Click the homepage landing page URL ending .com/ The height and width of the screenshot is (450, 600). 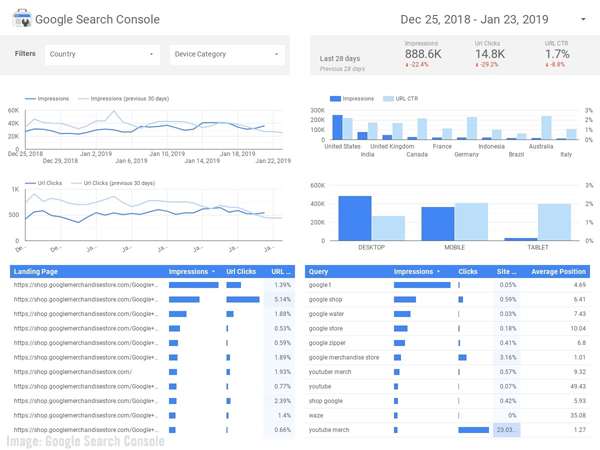[73, 372]
